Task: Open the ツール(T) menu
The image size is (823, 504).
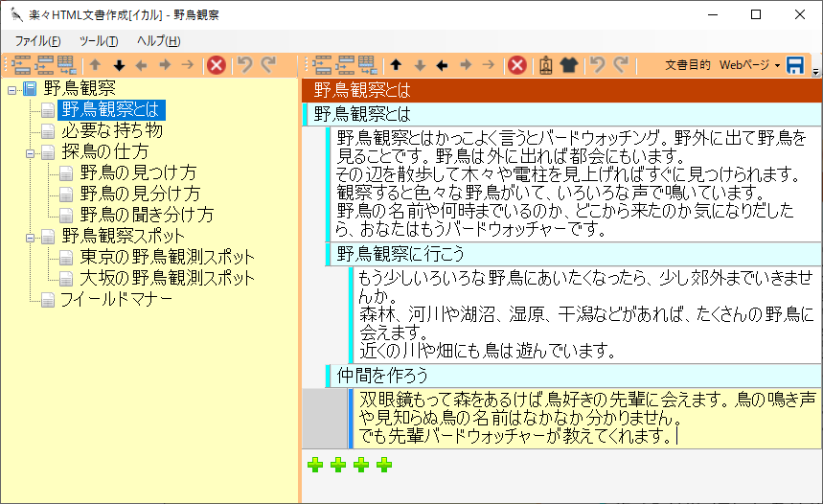Action: (98, 40)
